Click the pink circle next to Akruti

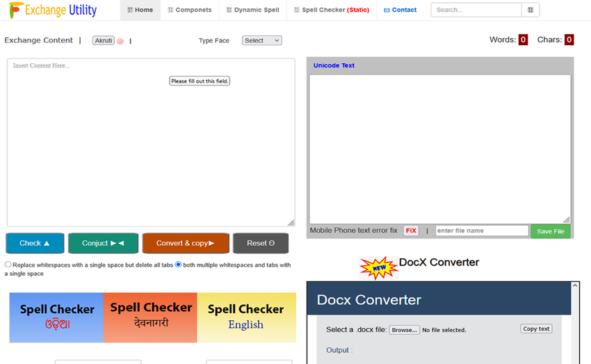[x=120, y=41]
